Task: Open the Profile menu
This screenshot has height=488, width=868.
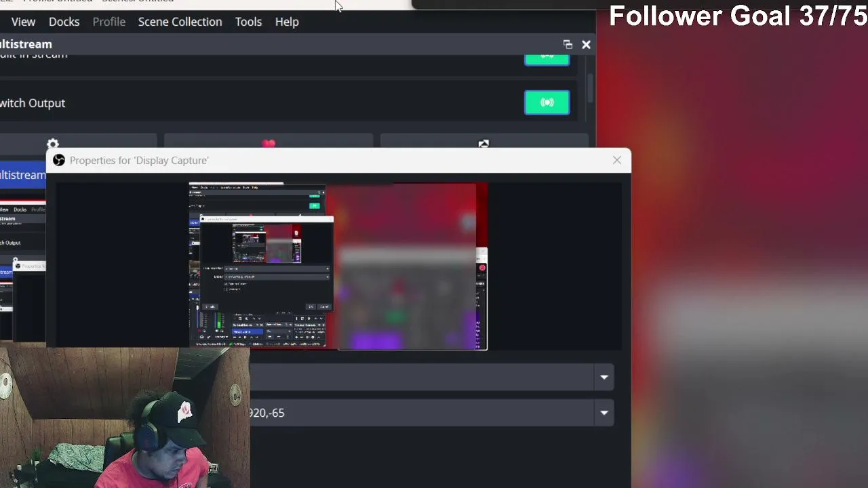Action: pyautogui.click(x=108, y=22)
